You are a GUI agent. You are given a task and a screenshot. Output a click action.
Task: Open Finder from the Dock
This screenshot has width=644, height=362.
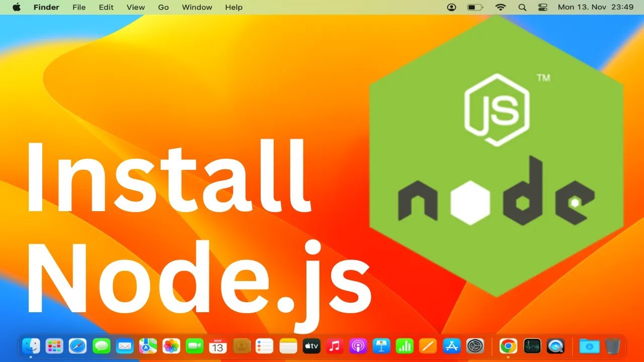(x=31, y=346)
